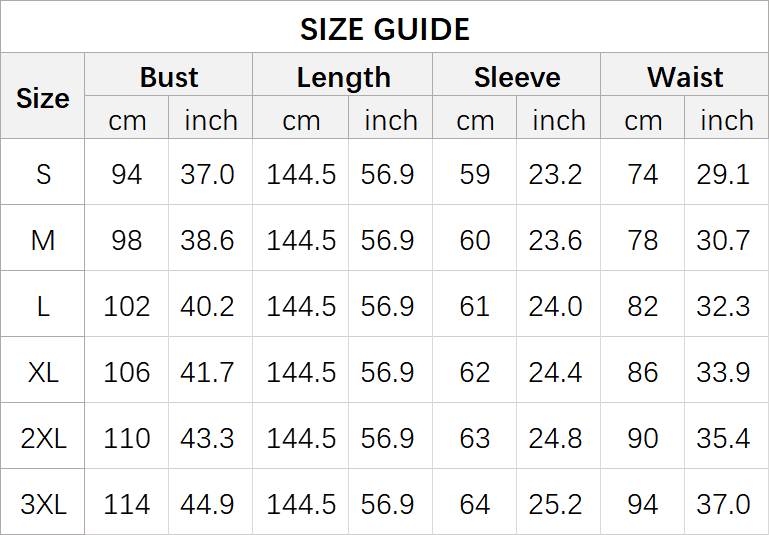Click the 43.3 bust inch cell

pos(208,438)
